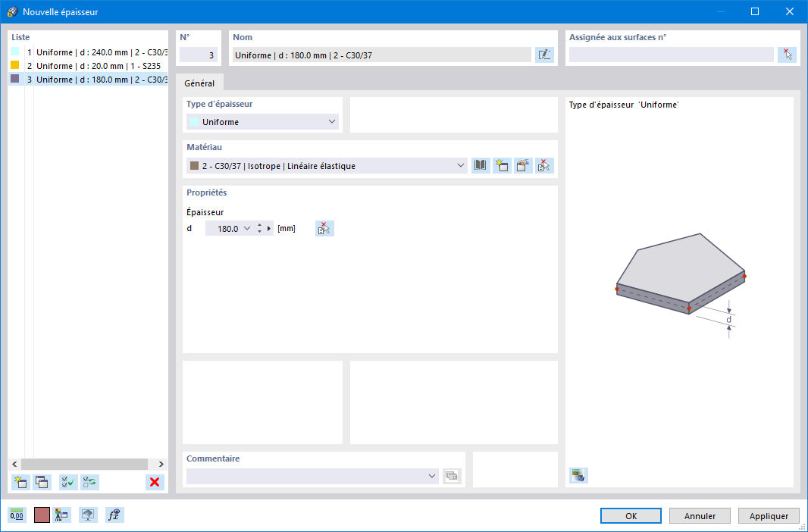Switch to the Général tab
Screen dimensions: 808x532
[199, 83]
